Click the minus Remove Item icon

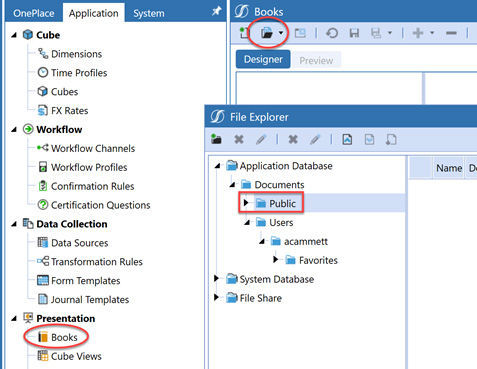[451, 33]
